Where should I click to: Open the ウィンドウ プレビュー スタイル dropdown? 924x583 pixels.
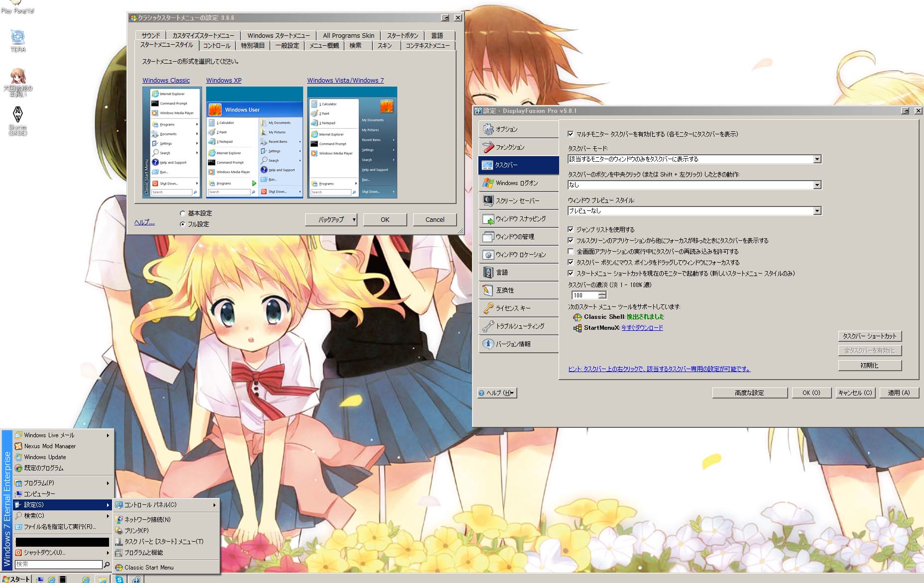click(x=817, y=211)
